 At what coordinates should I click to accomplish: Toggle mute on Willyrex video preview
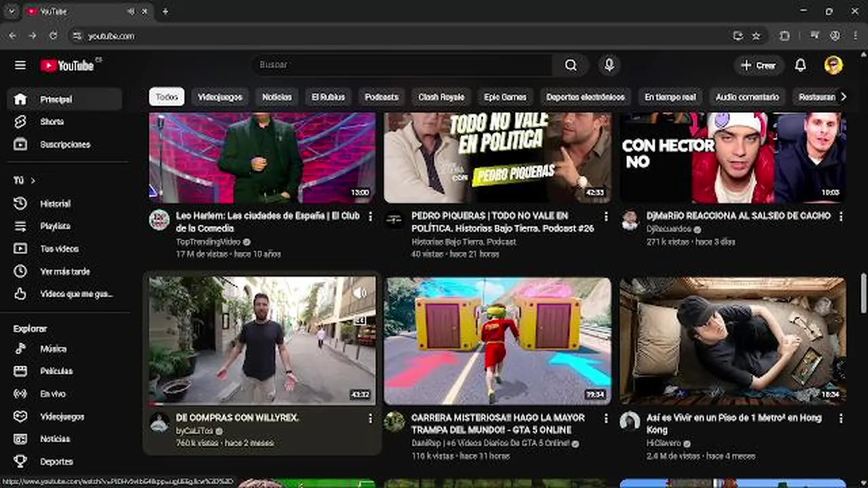click(360, 293)
